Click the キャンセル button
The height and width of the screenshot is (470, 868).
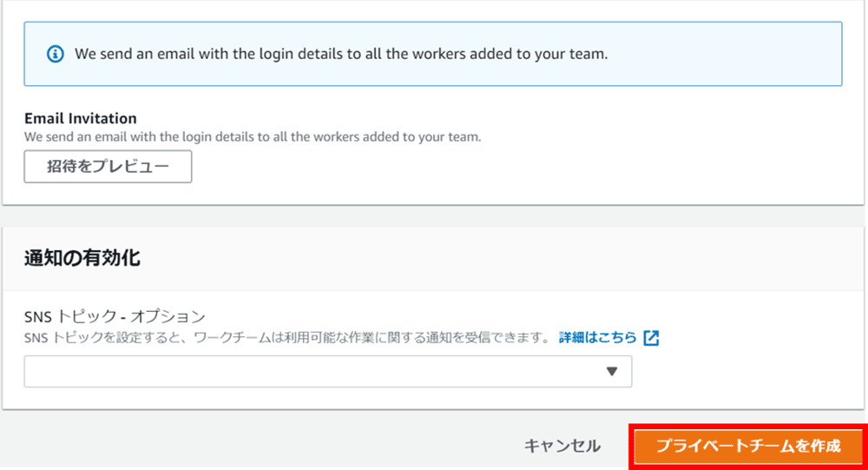[x=562, y=447]
